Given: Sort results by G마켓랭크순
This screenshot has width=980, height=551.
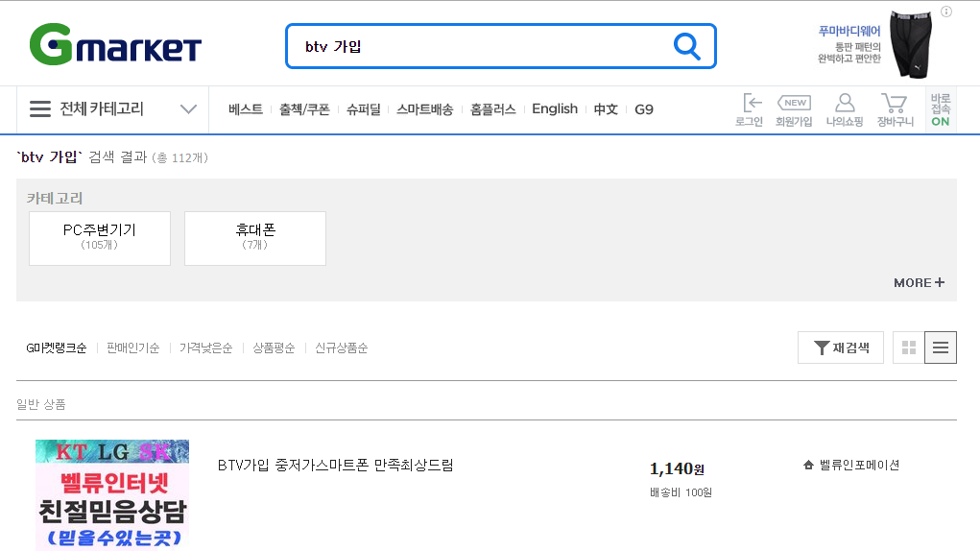Looking at the screenshot, I should tap(57, 347).
